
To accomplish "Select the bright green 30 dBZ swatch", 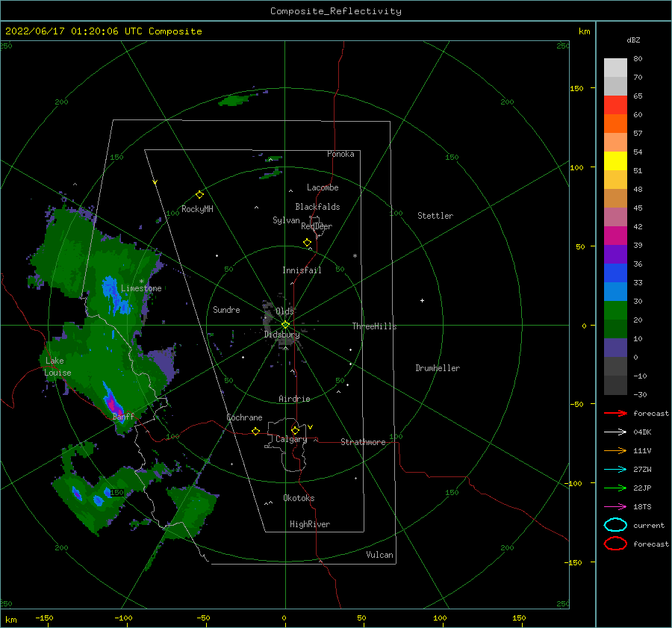I will [x=615, y=310].
